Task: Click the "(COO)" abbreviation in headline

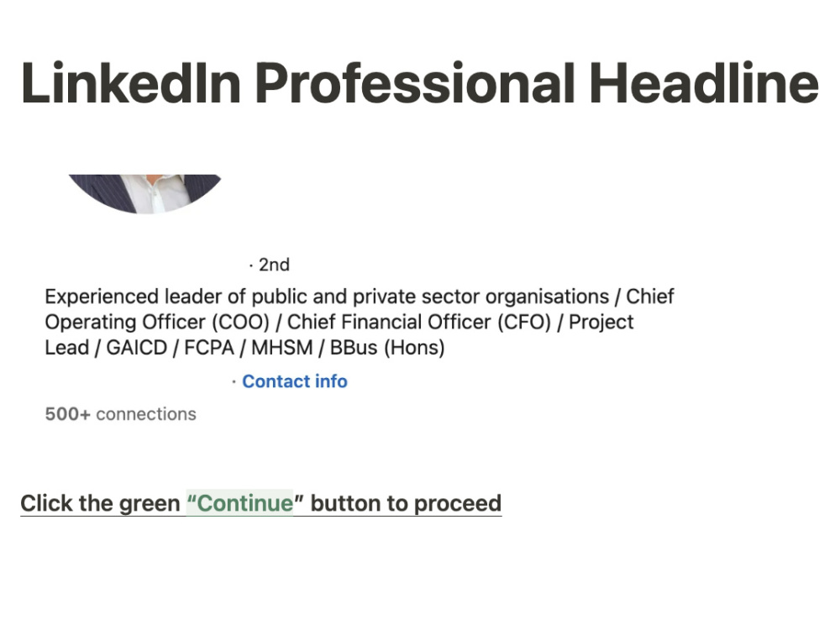Action: 240,322
